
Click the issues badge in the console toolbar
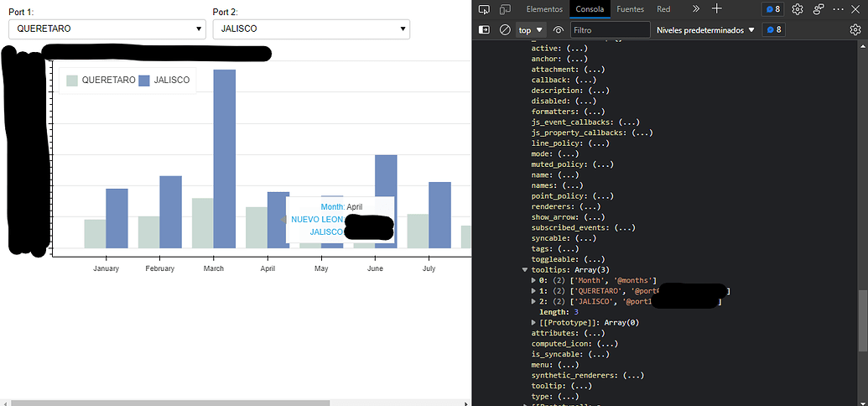coord(772,30)
